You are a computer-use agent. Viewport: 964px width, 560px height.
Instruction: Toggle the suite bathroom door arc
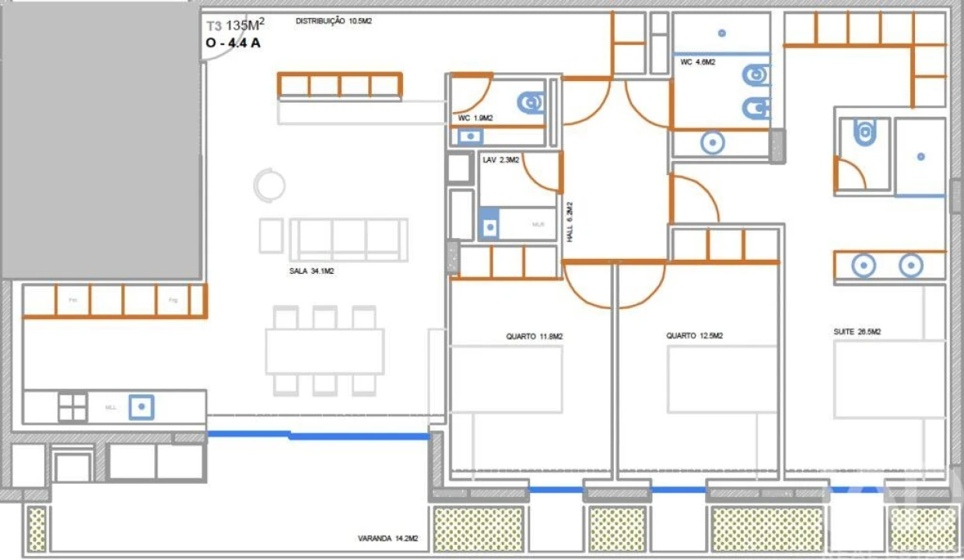854,171
